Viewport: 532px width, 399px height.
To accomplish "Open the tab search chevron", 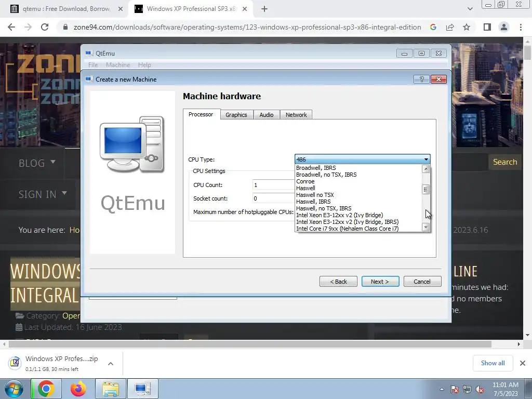I will tap(470, 9).
